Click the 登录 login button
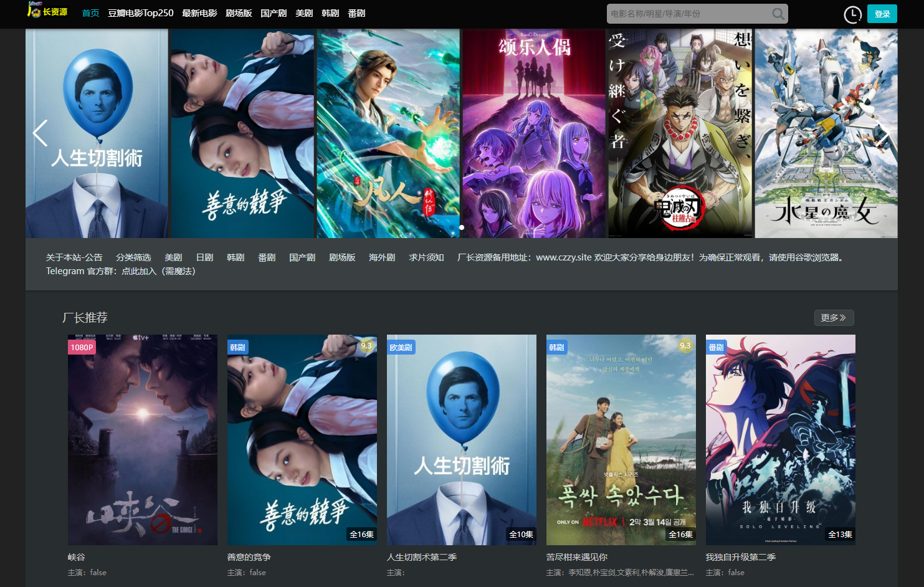 coord(882,14)
